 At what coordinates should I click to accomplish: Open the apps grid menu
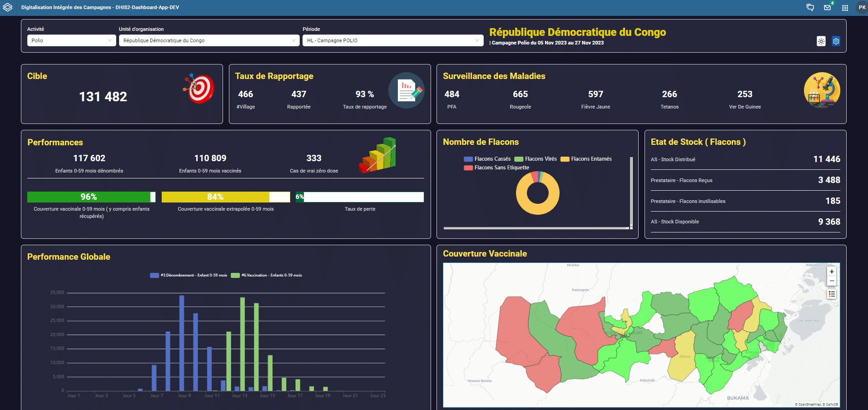[845, 8]
